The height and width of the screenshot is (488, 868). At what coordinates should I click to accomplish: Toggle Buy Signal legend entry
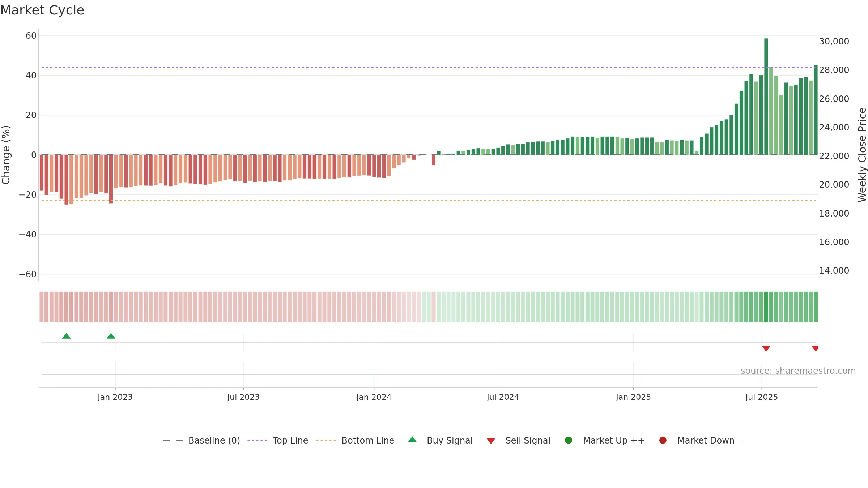pos(440,440)
